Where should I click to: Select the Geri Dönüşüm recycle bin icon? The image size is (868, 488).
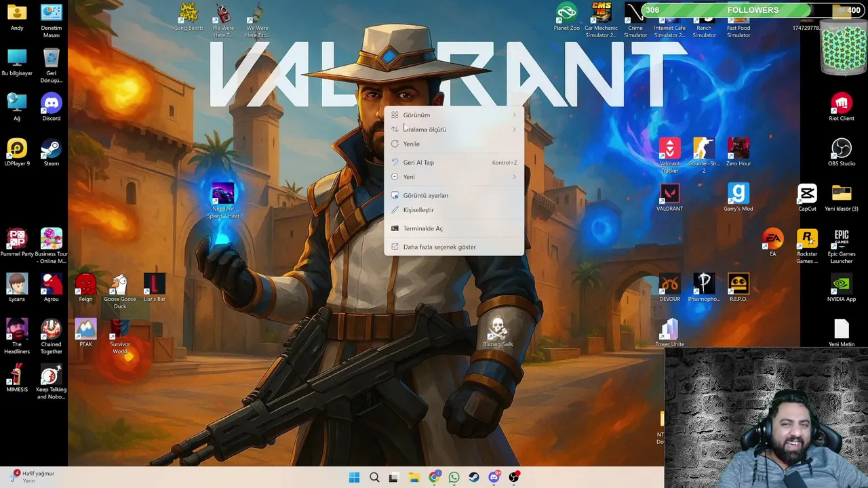coord(52,66)
